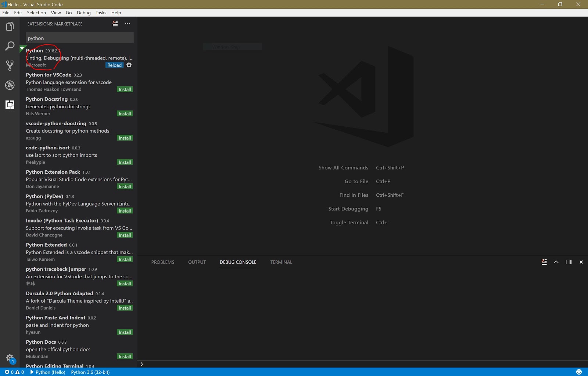Viewport: 588px width, 376px height.
Task: Open the extensions More actions ellipsis
Action: pos(127,23)
